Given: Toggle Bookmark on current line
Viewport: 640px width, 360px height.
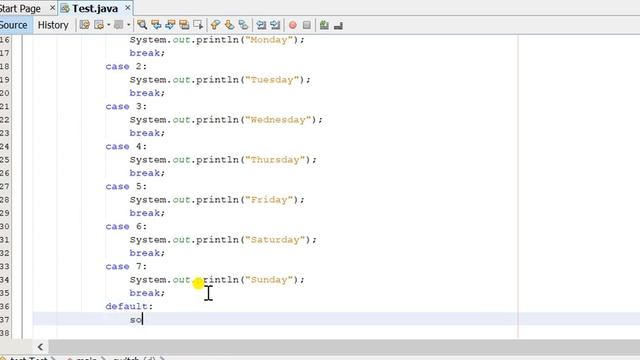Looking at the screenshot, I should 243,25.
